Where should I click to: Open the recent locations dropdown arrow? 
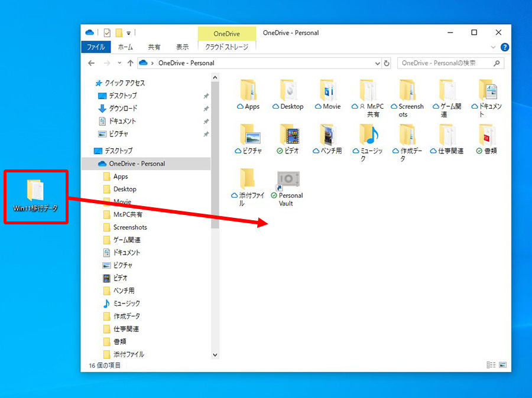tap(119, 63)
